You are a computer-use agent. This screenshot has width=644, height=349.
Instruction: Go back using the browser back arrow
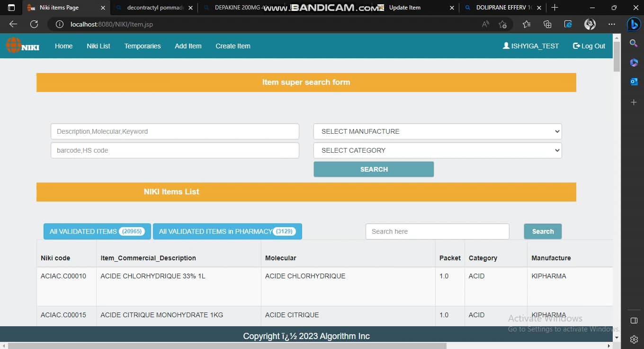13,24
